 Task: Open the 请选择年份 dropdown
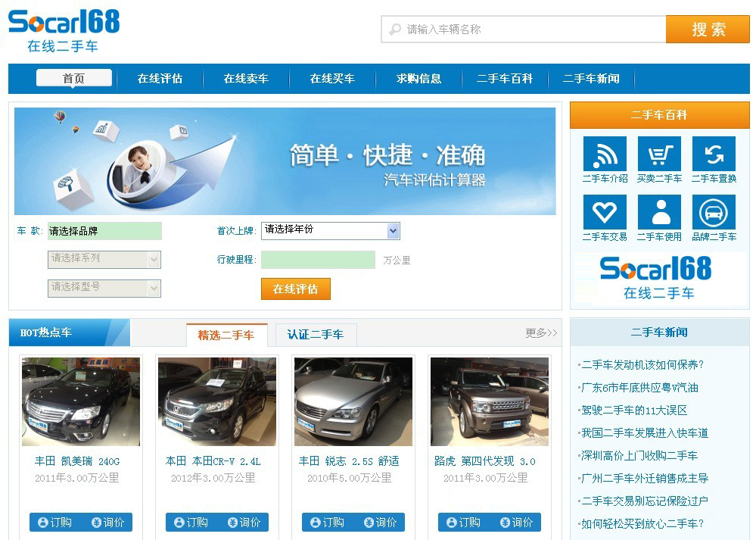[330, 231]
